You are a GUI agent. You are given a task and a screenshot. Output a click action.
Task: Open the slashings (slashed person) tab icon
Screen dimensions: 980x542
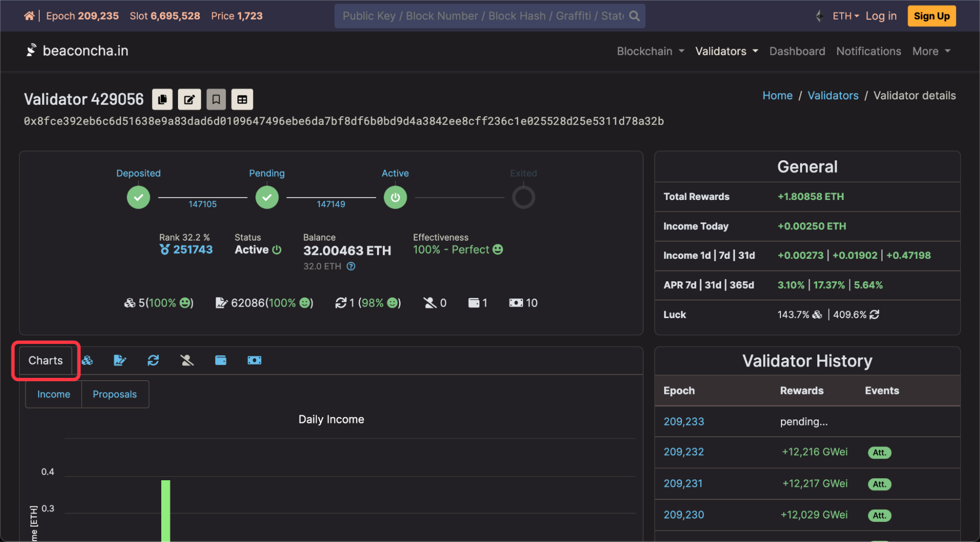point(186,360)
